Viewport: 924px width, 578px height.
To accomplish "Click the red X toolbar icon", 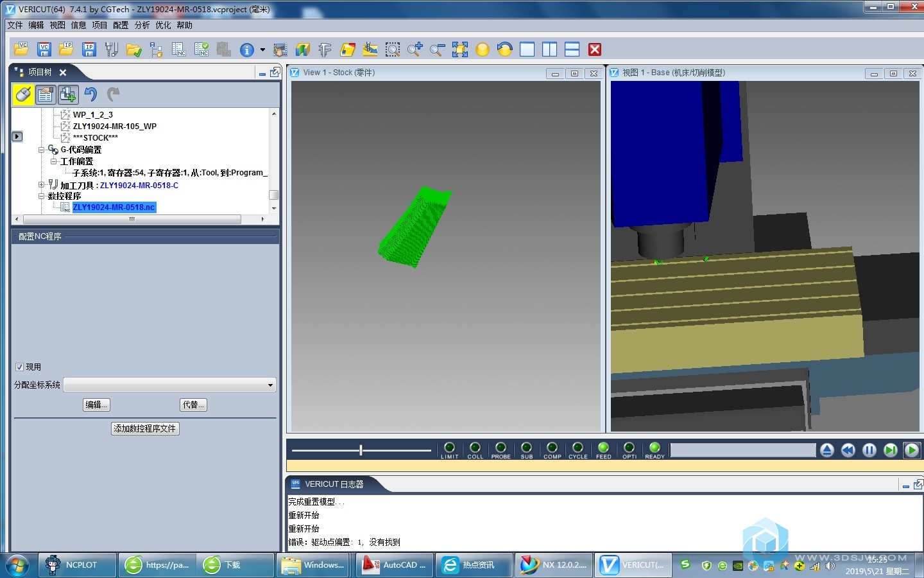I will tap(595, 49).
